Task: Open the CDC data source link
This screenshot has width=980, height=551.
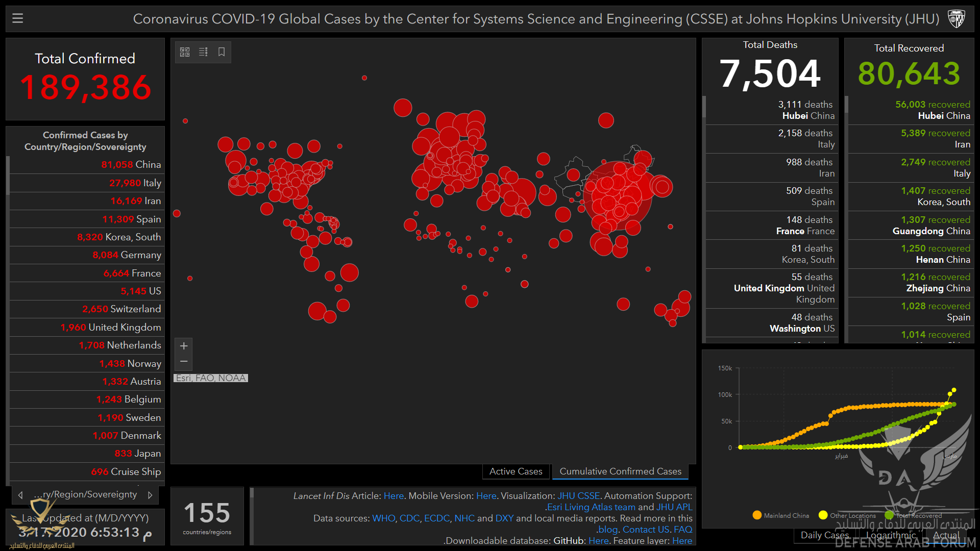Action: pyautogui.click(x=409, y=518)
